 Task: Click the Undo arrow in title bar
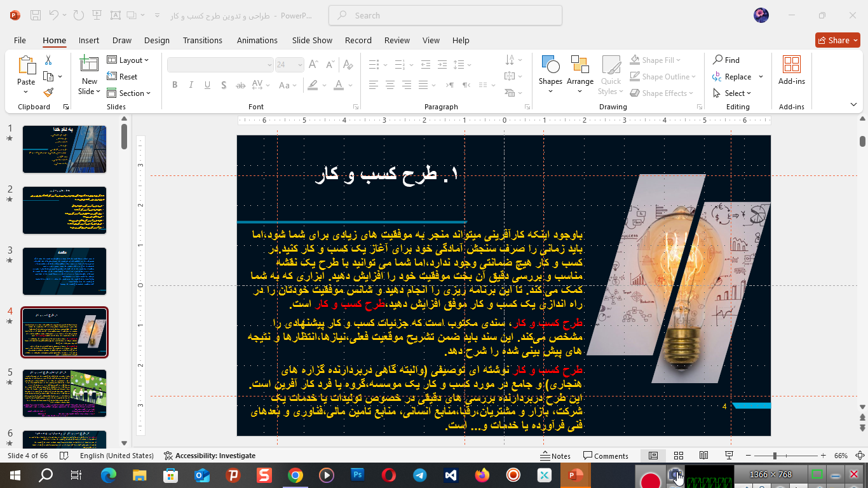tap(54, 15)
